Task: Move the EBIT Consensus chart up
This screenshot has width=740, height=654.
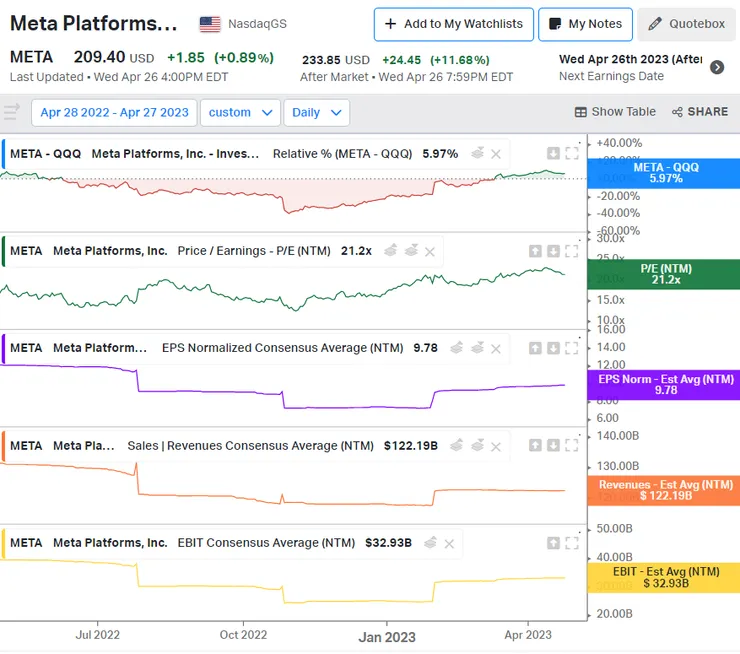Action: pos(553,543)
